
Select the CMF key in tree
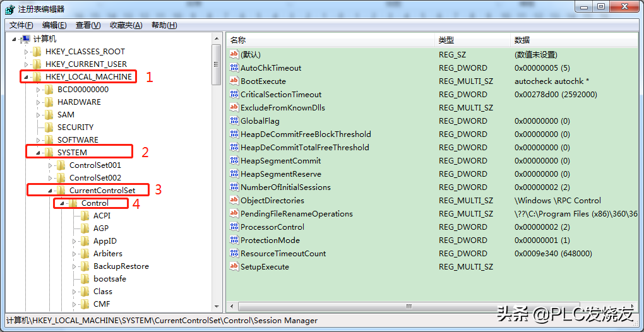tap(102, 304)
